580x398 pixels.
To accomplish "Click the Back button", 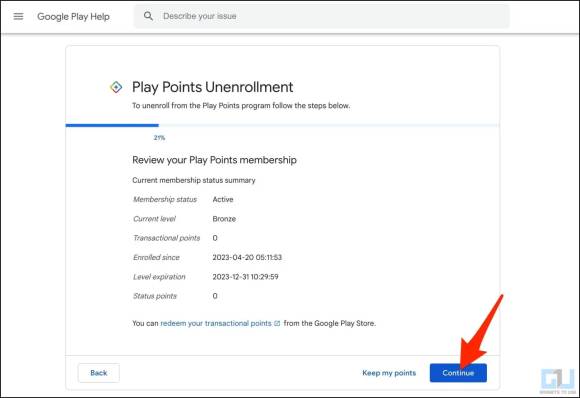I will click(99, 373).
